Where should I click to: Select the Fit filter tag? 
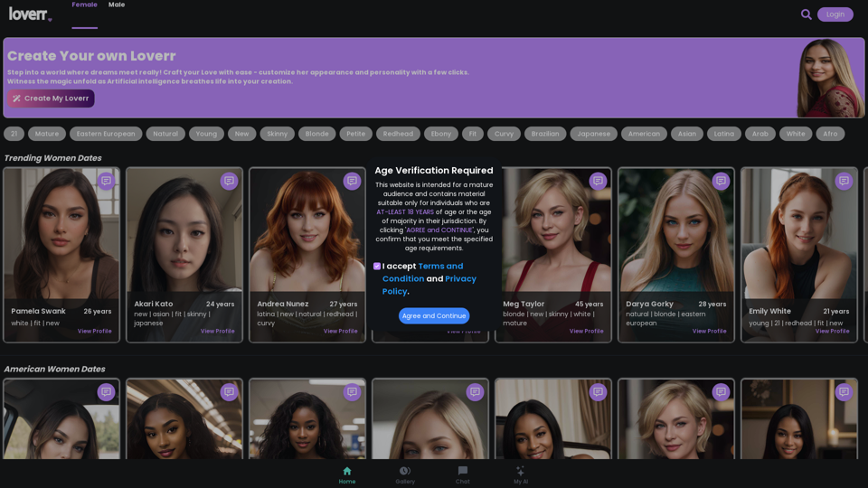click(x=473, y=134)
